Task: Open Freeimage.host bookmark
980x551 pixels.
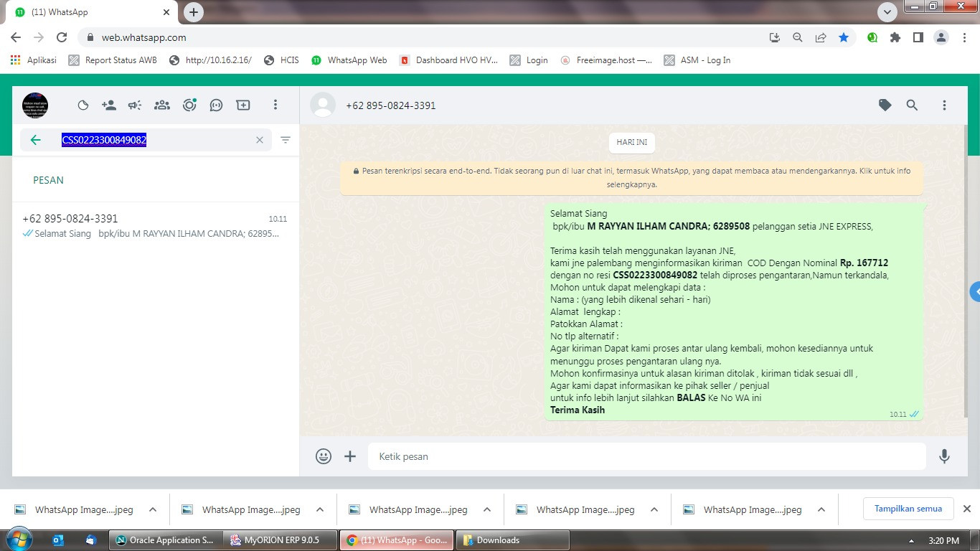Action: [607, 60]
